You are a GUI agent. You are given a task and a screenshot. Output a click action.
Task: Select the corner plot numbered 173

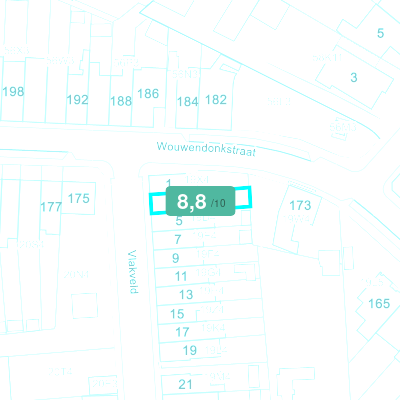[x=300, y=205]
